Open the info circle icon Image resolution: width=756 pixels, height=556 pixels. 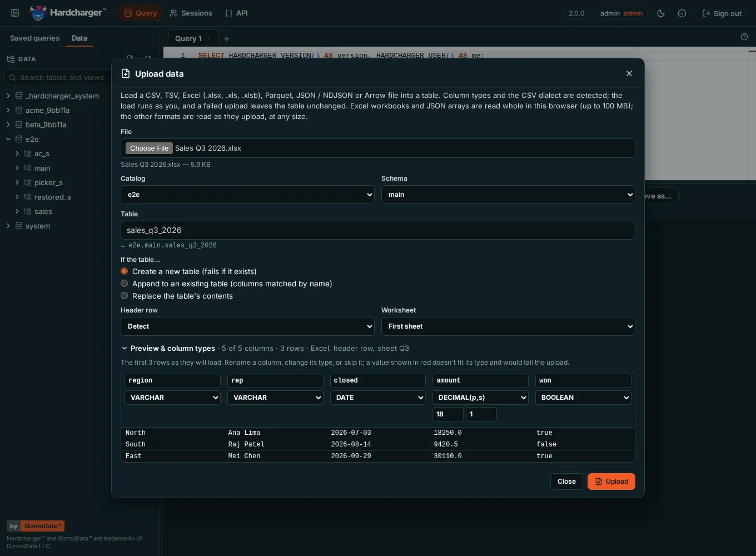pyautogui.click(x=682, y=13)
